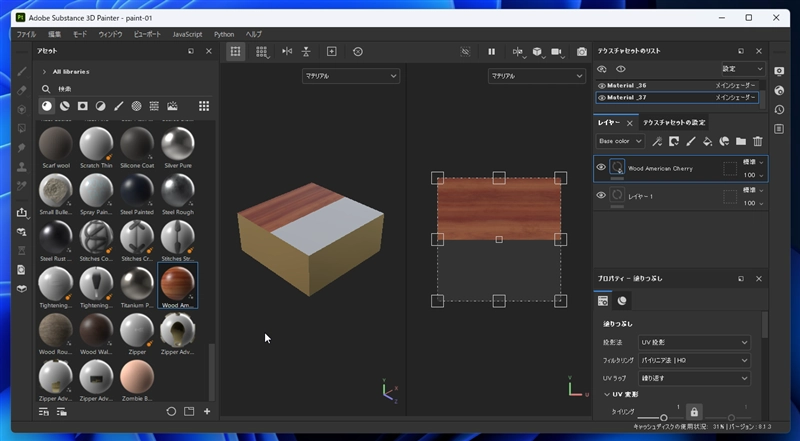
Task: Click the video camera settings icon
Action: coord(557,52)
